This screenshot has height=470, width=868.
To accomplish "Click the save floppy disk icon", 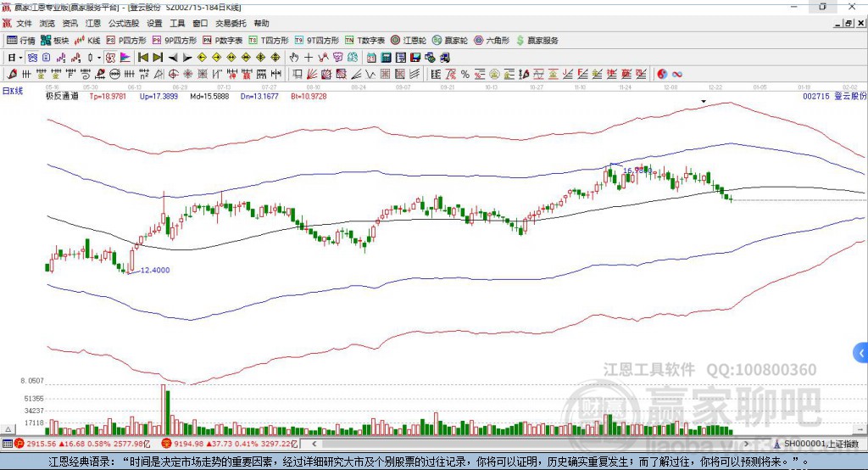I will pos(415,58).
